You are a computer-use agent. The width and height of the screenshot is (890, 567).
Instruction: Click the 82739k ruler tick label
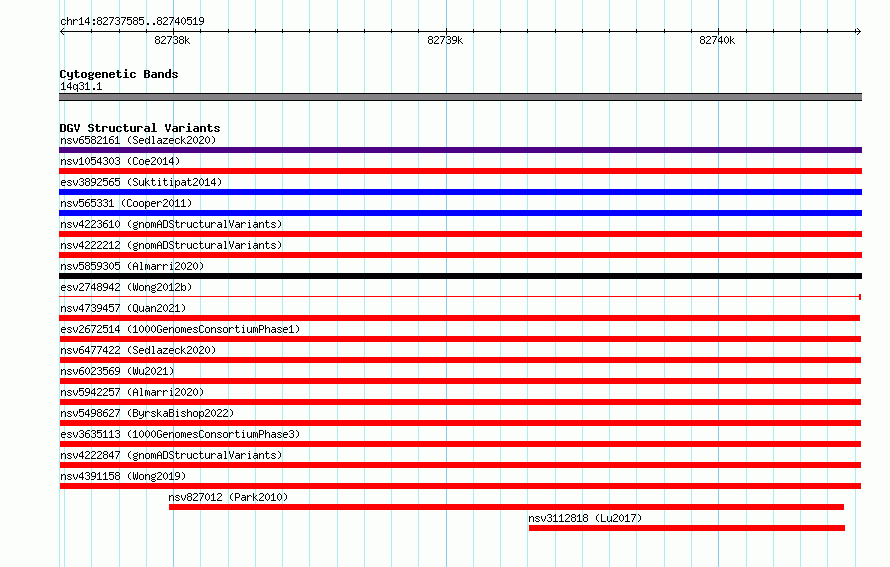point(445,40)
